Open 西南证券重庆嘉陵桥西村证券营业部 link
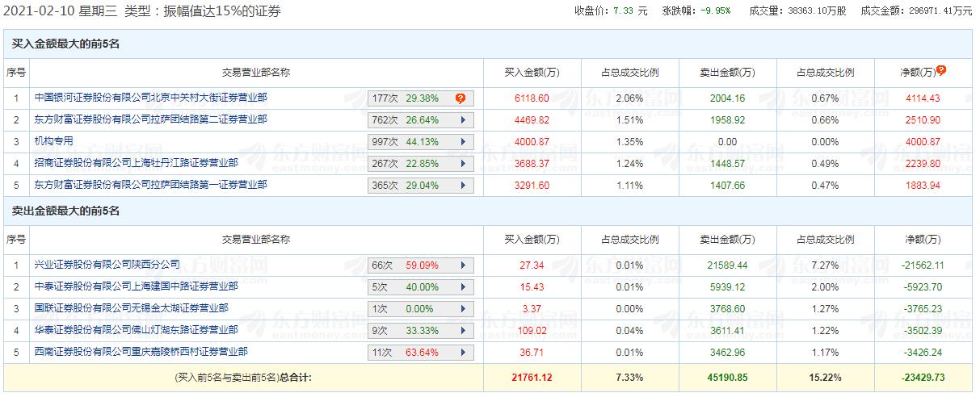The height and width of the screenshot is (397, 980). click(141, 352)
